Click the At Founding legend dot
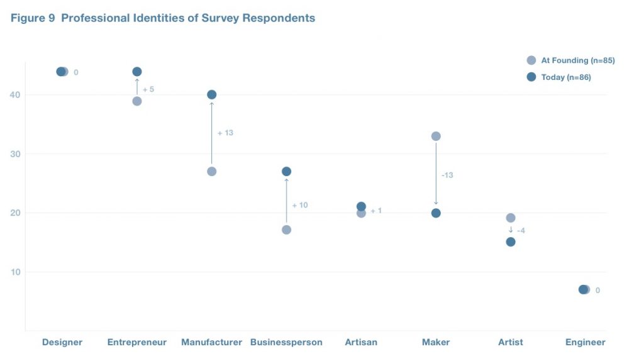 531,60
